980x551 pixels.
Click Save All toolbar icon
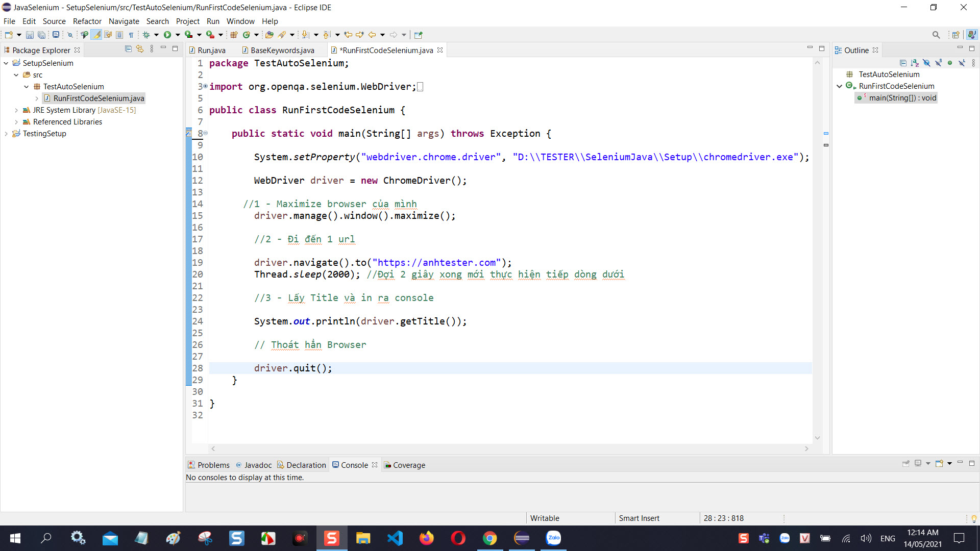(41, 35)
